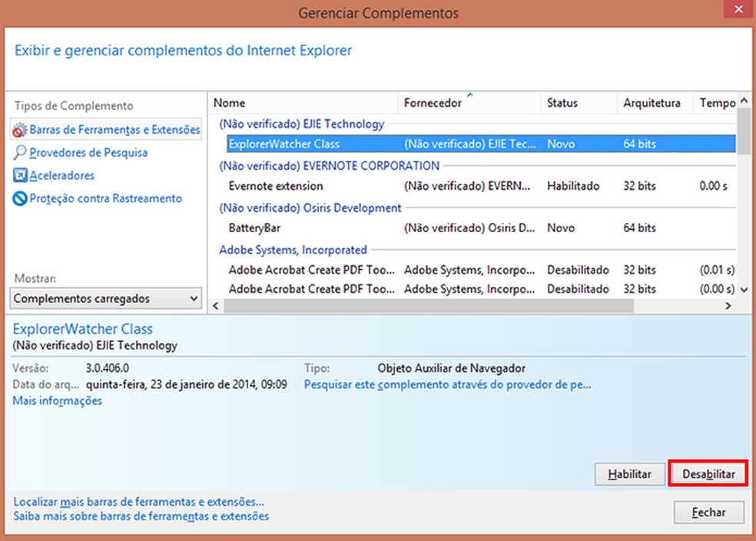Viewport: 756px width, 541px height.
Task: Click the Tempo column header
Action: pyautogui.click(x=715, y=103)
